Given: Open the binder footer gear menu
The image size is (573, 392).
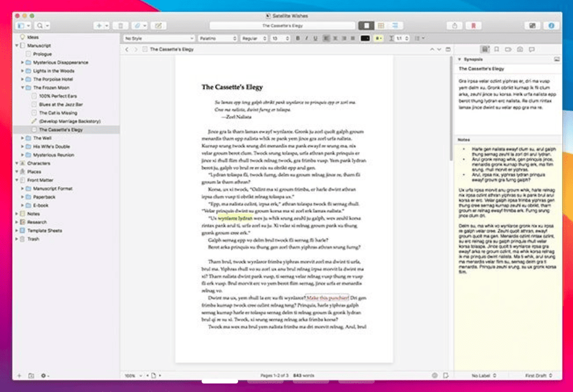Looking at the screenshot, I should (44, 376).
